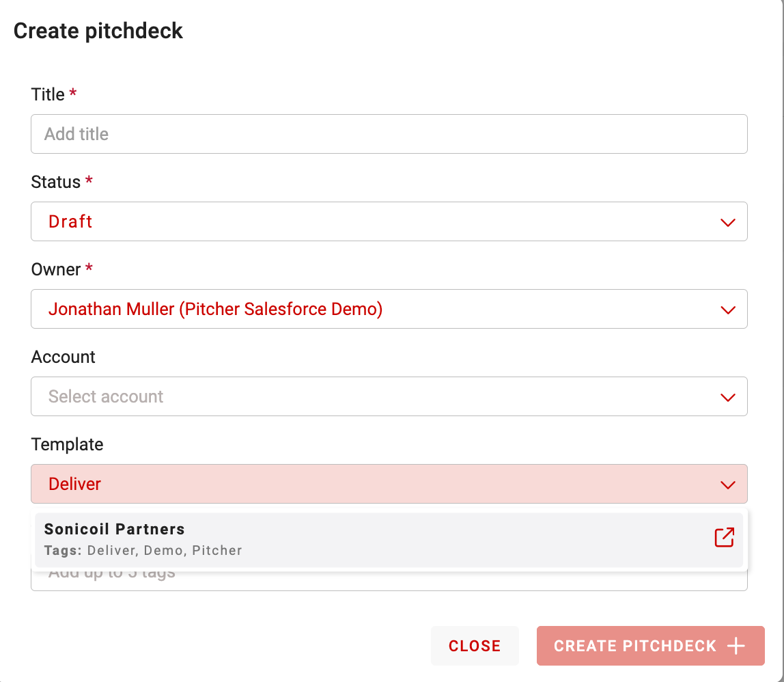Click the tags input below the template list
The height and width of the screenshot is (682, 784).
(389, 579)
